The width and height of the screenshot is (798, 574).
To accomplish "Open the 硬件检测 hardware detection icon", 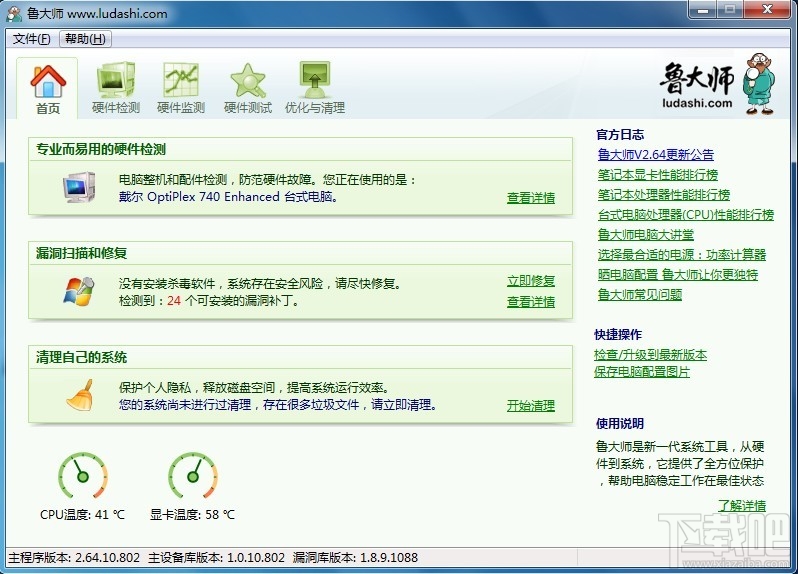I will point(116,80).
